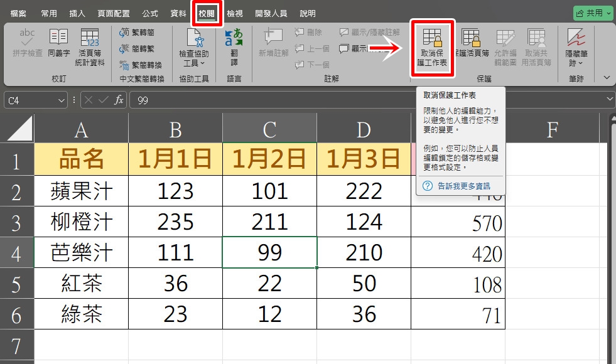Click the 綠茶 cell

82,314
